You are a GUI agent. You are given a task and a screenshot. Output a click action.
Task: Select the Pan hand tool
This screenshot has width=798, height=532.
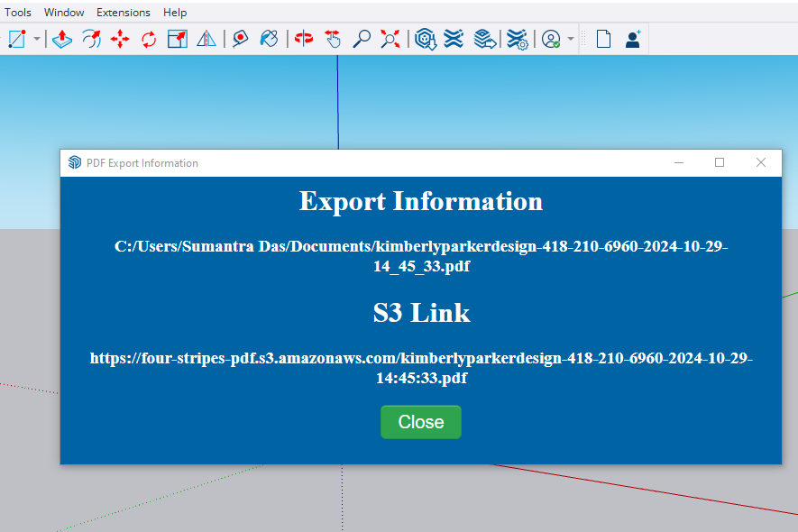pos(333,39)
